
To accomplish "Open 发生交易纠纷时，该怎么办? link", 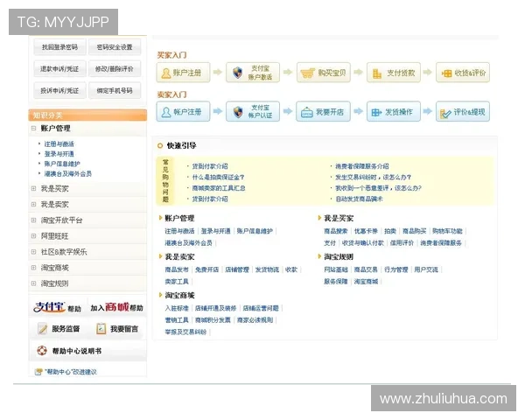I will pyautogui.click(x=373, y=177).
